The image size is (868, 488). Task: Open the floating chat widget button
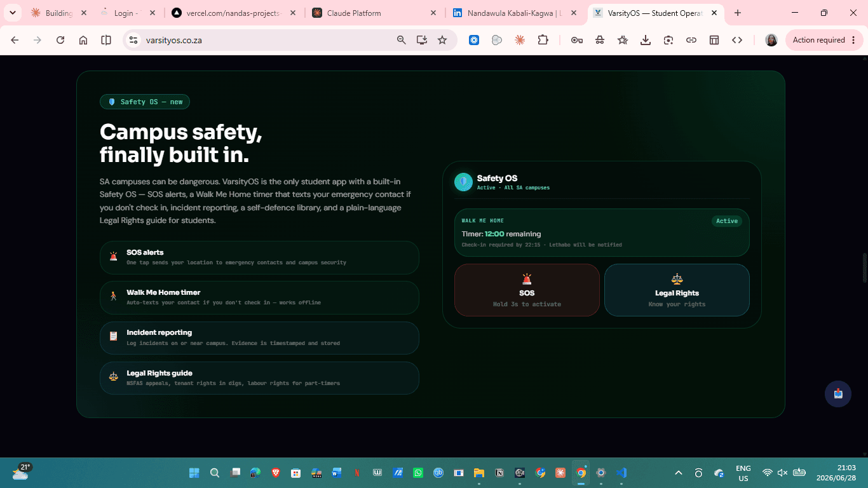click(x=838, y=394)
